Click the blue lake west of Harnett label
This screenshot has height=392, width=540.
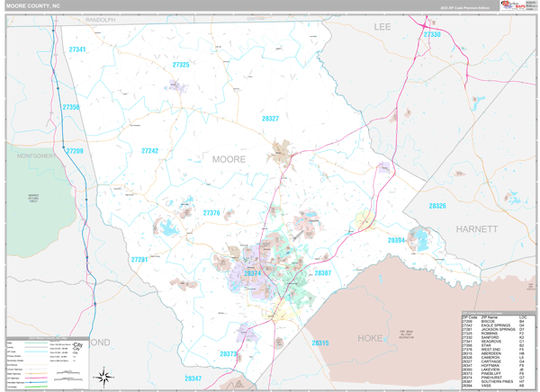418,239
